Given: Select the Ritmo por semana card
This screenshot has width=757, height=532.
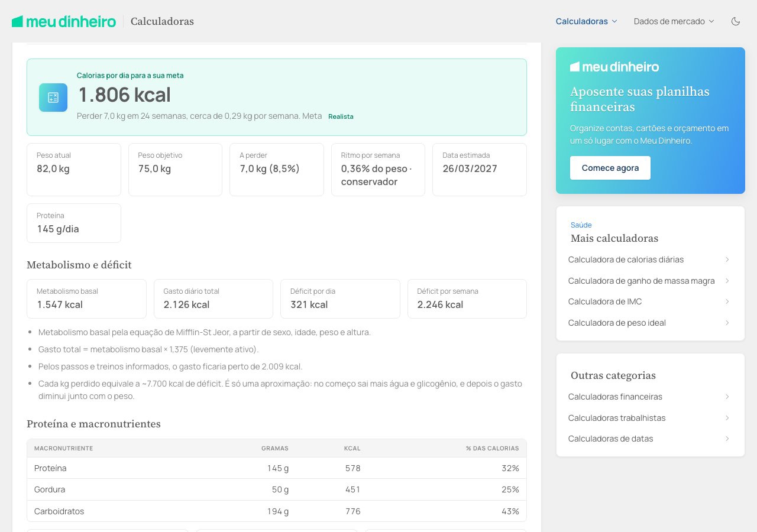Looking at the screenshot, I should (378, 170).
